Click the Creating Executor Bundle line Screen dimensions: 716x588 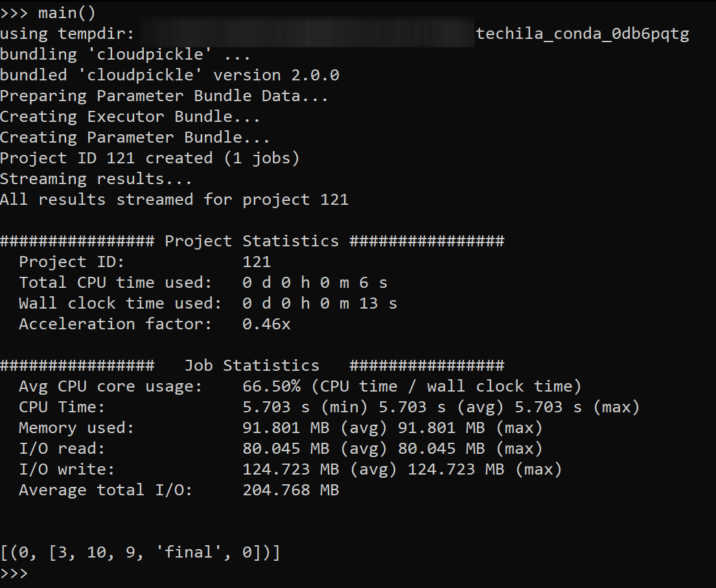[x=130, y=117]
